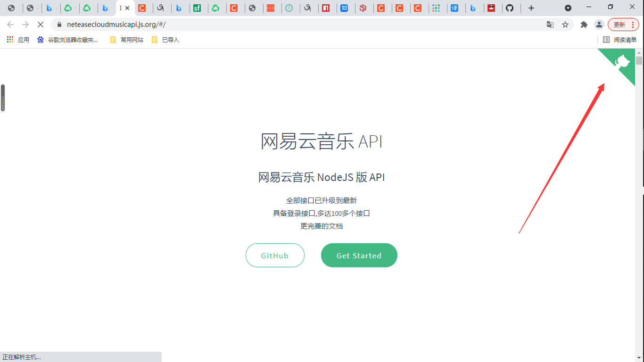Toggle the bookmark star for this page
Viewport: 644px width, 362px height.
[x=566, y=24]
